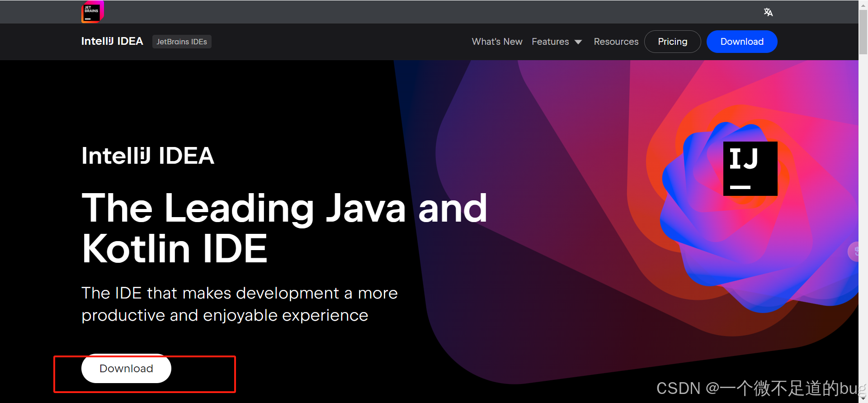Go to the Resources page
Image resolution: width=868 pixels, height=403 pixels.
pos(616,42)
